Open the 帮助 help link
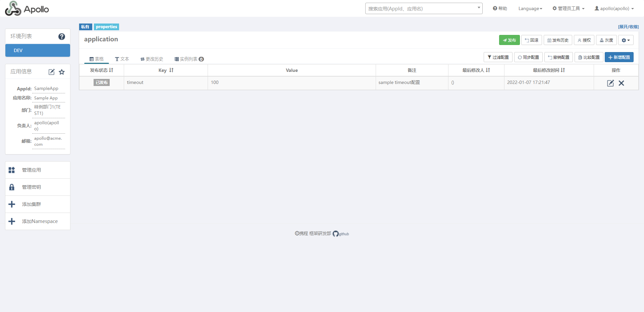Screen dimensions: 644x312 tap(500, 8)
